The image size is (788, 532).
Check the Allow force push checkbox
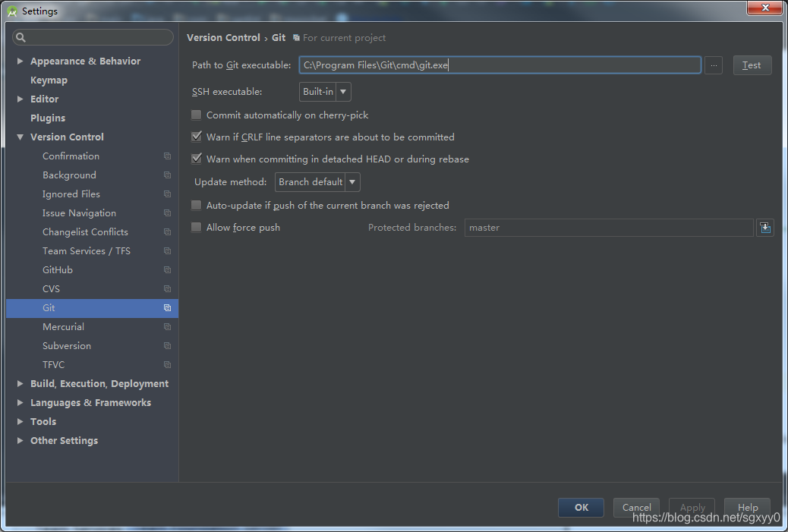197,228
